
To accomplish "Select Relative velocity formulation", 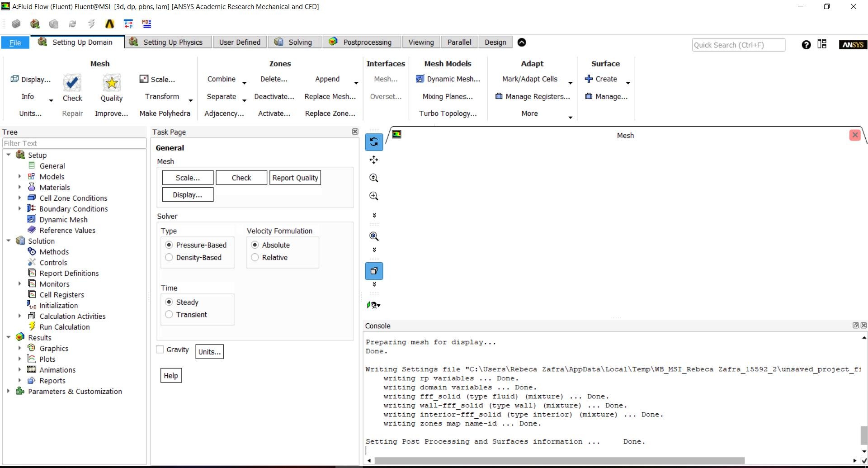I will coord(255,257).
